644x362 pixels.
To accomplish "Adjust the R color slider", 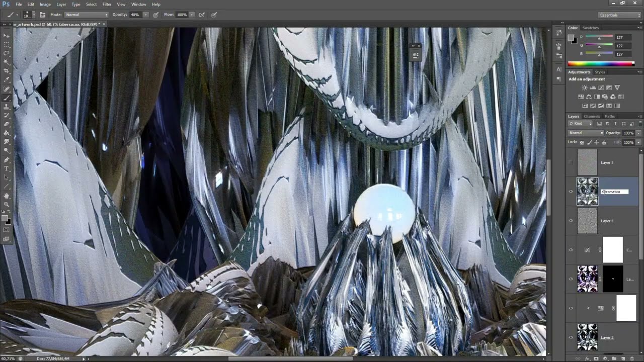I will click(599, 37).
